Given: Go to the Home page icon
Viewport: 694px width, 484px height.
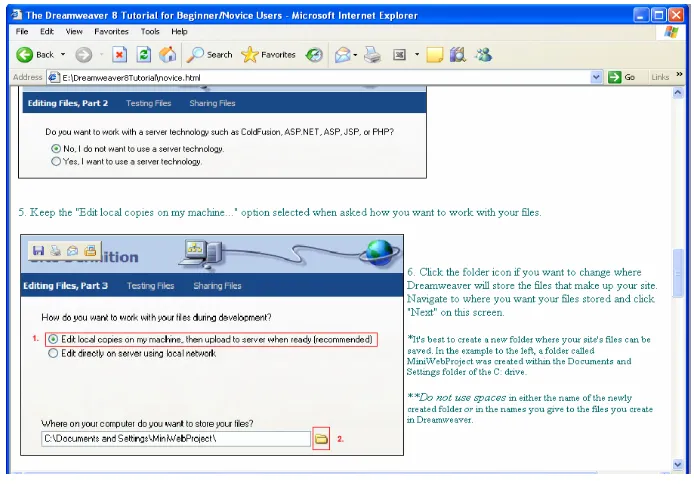Looking at the screenshot, I should [168, 55].
